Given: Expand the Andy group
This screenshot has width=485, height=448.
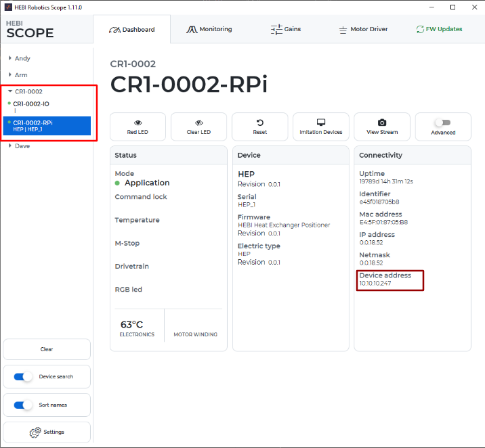Looking at the screenshot, I should coord(10,58).
